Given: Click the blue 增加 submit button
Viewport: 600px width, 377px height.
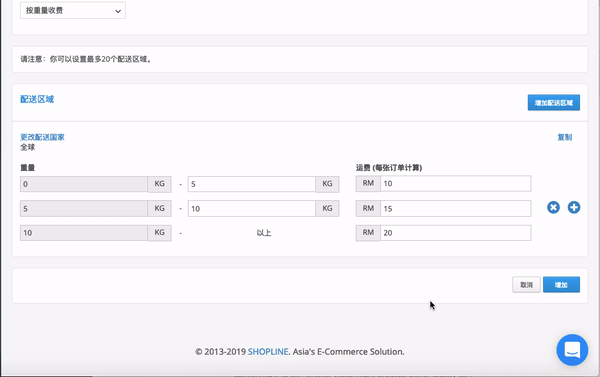Looking at the screenshot, I should point(561,285).
